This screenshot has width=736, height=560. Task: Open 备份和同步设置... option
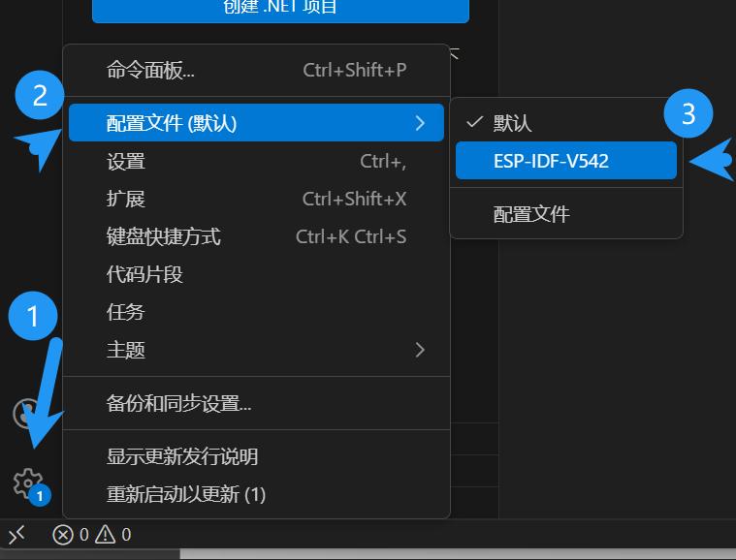(x=256, y=403)
